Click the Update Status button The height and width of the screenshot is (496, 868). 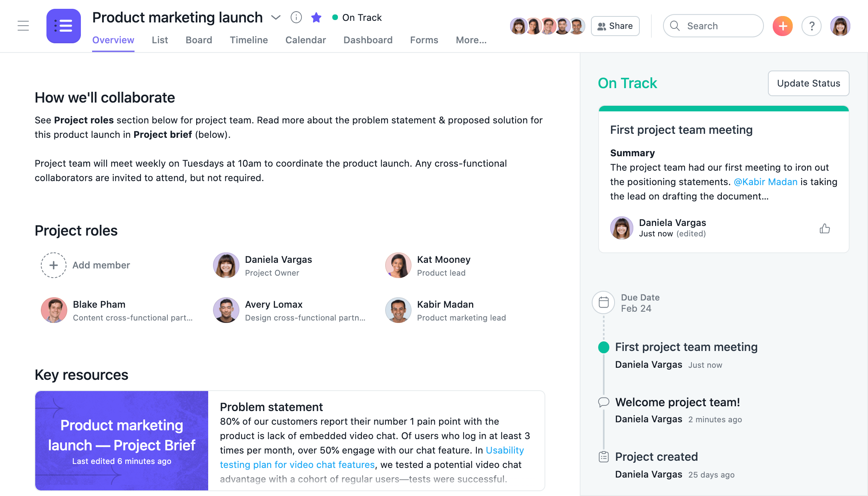tap(809, 83)
